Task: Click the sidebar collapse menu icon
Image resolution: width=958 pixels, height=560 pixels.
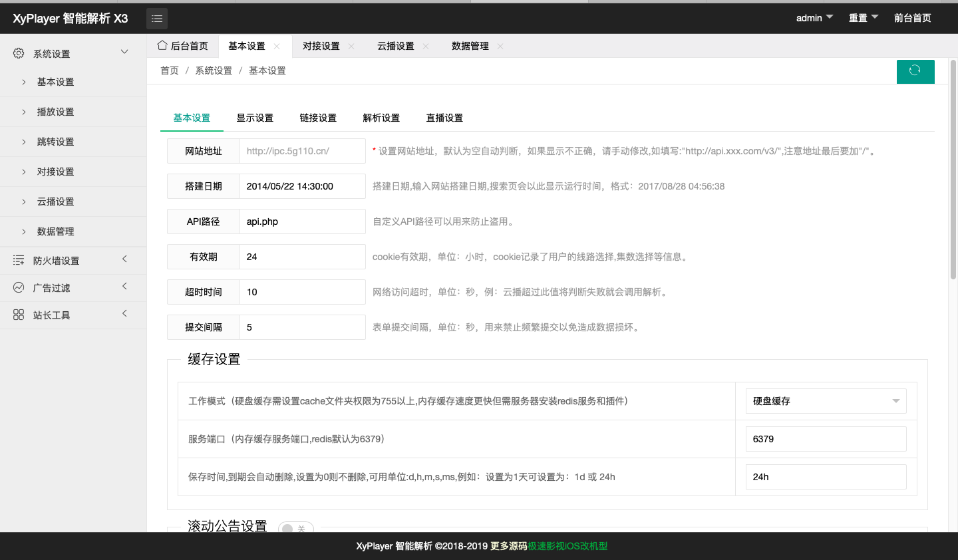Action: [x=157, y=19]
